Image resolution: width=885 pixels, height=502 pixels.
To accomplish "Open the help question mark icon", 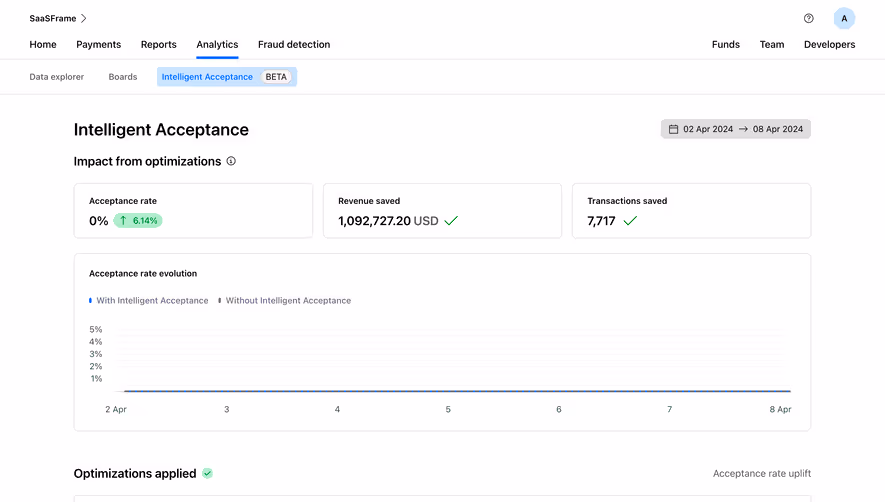I will (809, 19).
